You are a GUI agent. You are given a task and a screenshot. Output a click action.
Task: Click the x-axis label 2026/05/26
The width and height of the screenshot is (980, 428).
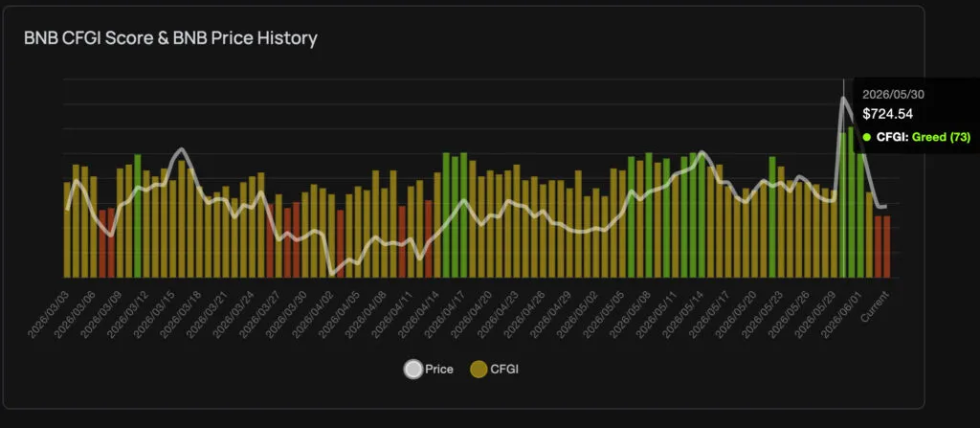click(789, 315)
